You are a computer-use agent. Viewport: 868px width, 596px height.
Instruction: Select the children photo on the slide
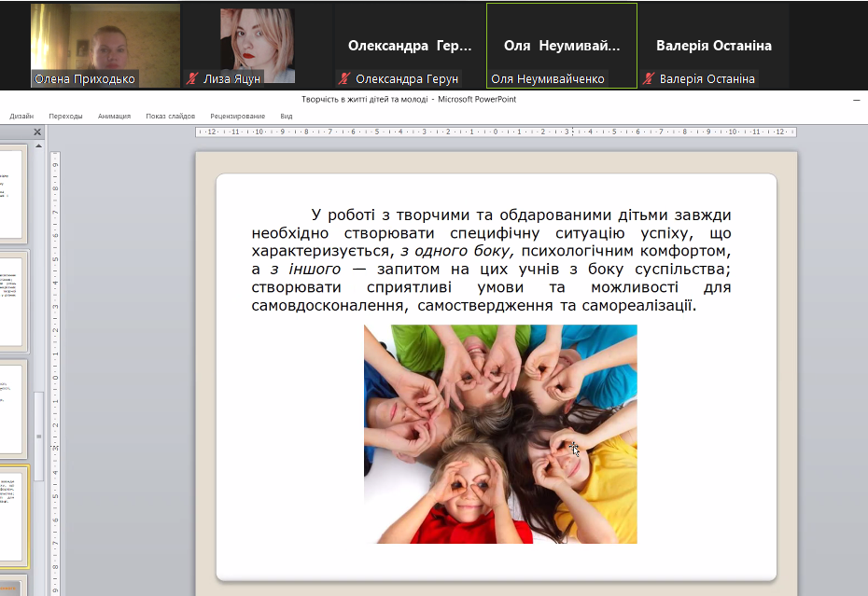(x=500, y=434)
